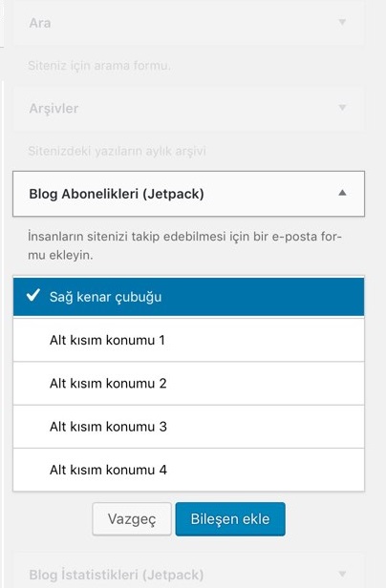Expand the Arşivler widget arrow
The height and width of the screenshot is (588, 386).
tap(342, 108)
